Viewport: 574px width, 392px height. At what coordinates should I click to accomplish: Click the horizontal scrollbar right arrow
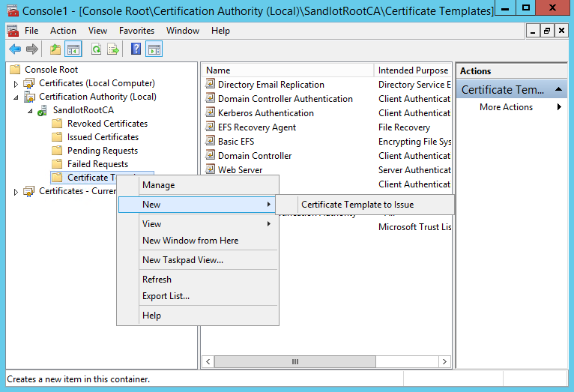[444, 361]
